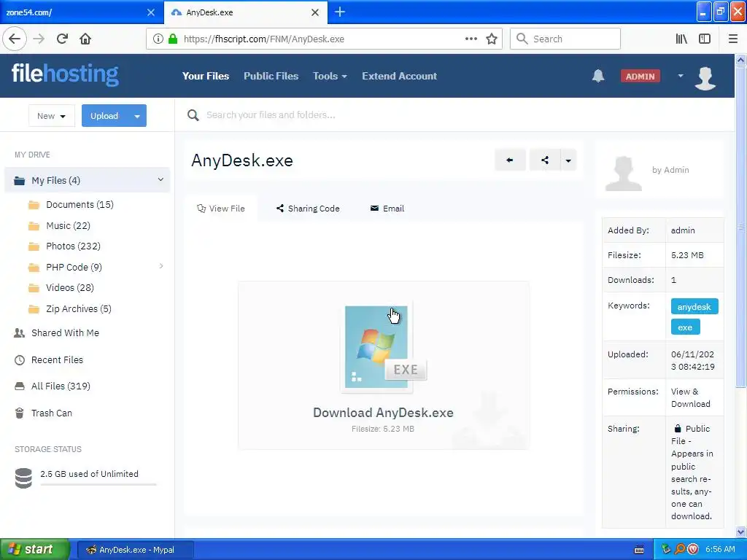The image size is (747, 560).
Task: Reload the current page
Action: point(62,39)
